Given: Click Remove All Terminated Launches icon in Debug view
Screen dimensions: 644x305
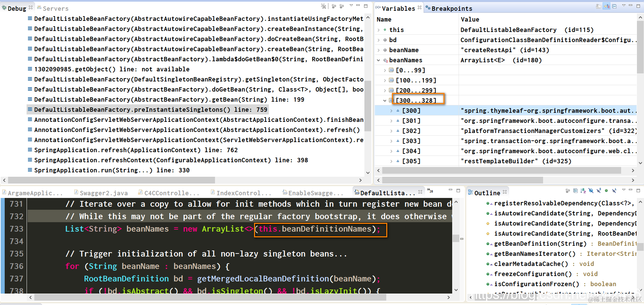Looking at the screenshot, I should click(324, 6).
